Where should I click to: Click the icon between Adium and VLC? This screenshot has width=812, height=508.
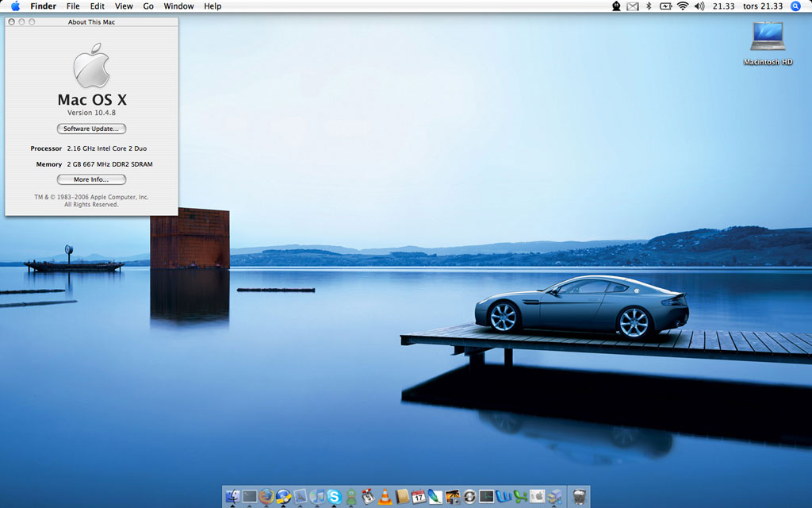[x=368, y=497]
